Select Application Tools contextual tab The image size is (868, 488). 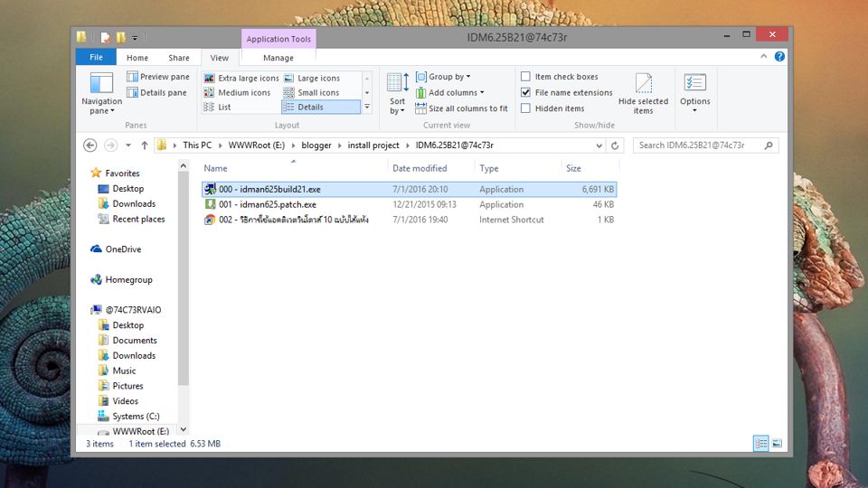coord(278,39)
